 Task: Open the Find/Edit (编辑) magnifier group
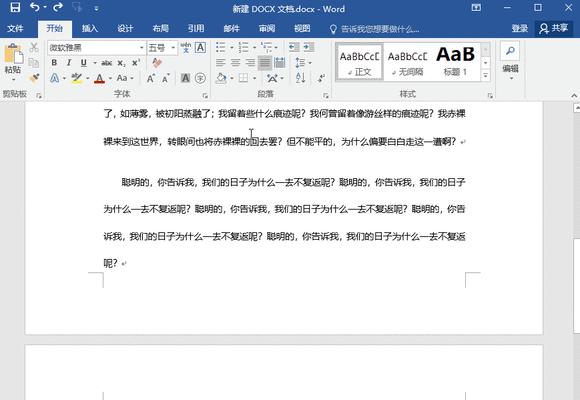pos(510,61)
